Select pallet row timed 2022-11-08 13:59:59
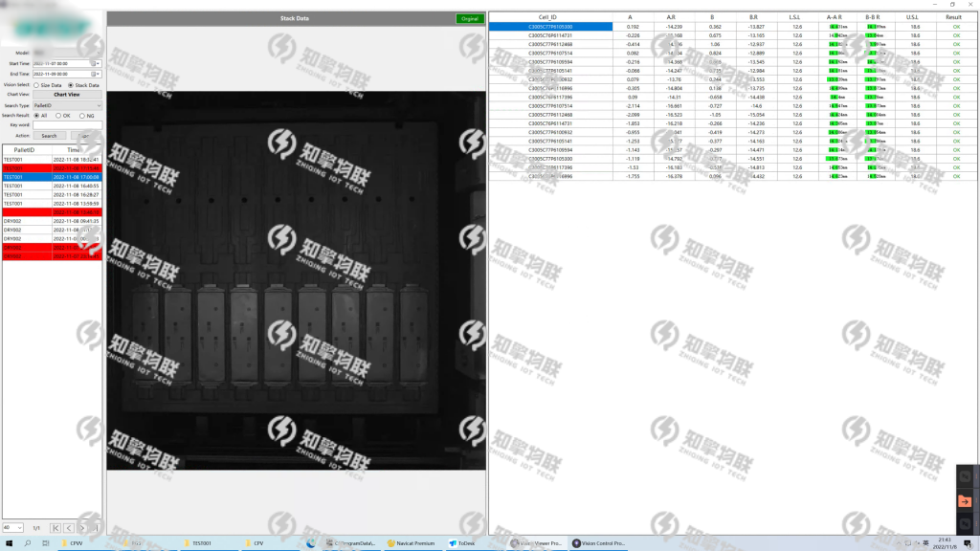The image size is (980, 551). [52, 204]
